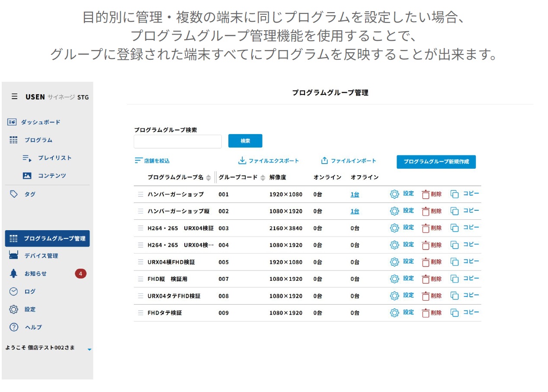Open 設定 for group code 002
548x392 pixels.
coord(402,211)
